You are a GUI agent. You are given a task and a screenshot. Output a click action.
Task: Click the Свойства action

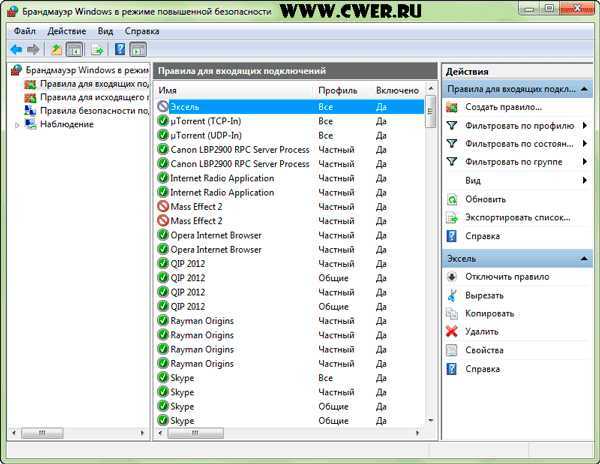coord(484,350)
